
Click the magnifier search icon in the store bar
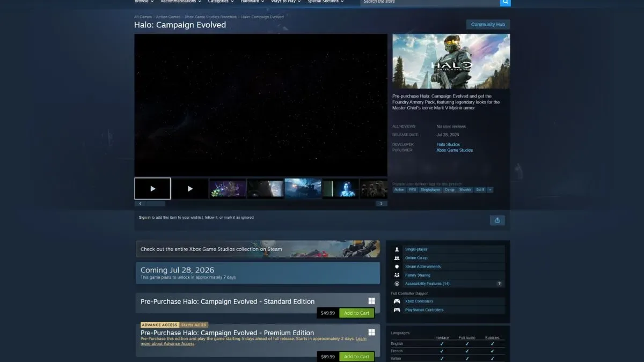[x=505, y=2]
